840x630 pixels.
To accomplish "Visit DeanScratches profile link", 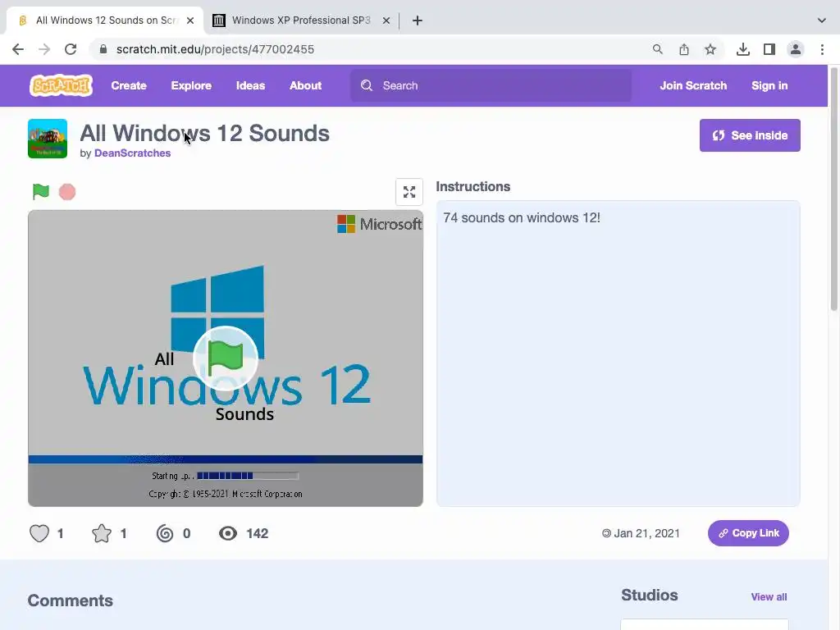I will coord(132,153).
